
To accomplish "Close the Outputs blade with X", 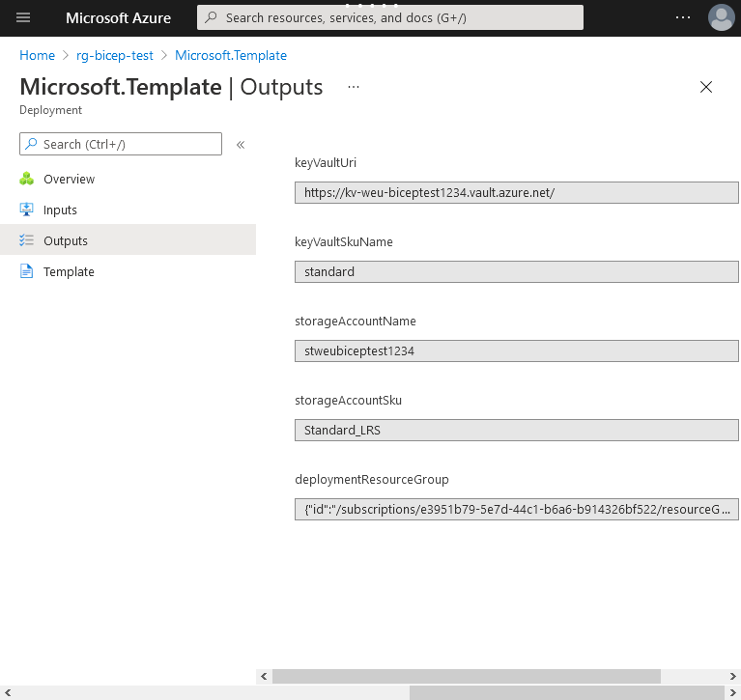I will [x=706, y=87].
